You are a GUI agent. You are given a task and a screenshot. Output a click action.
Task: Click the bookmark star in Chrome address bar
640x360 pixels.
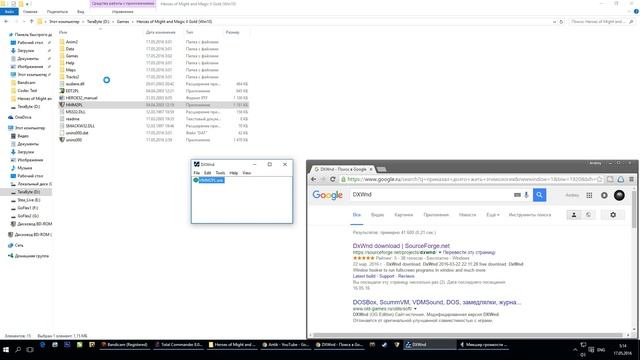[600, 179]
